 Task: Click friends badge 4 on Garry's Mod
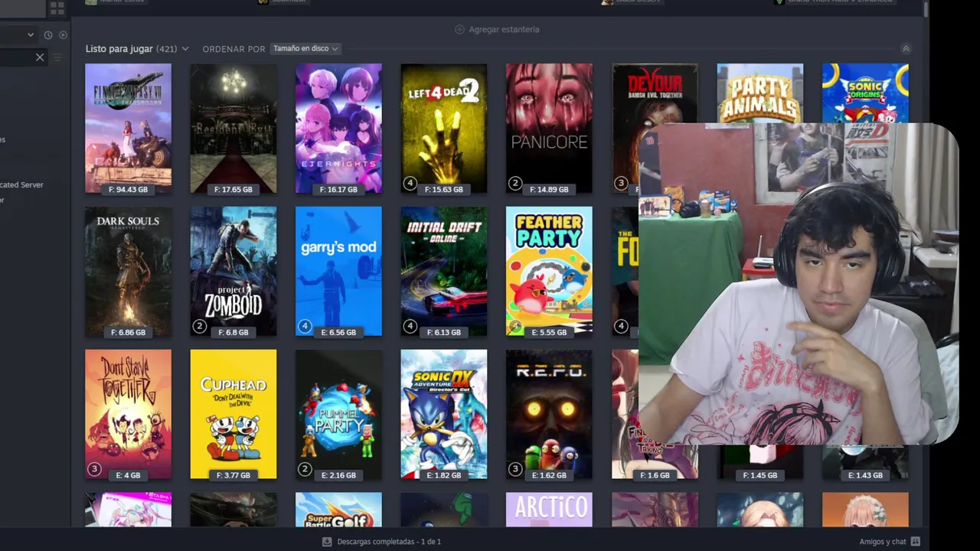coord(305,327)
